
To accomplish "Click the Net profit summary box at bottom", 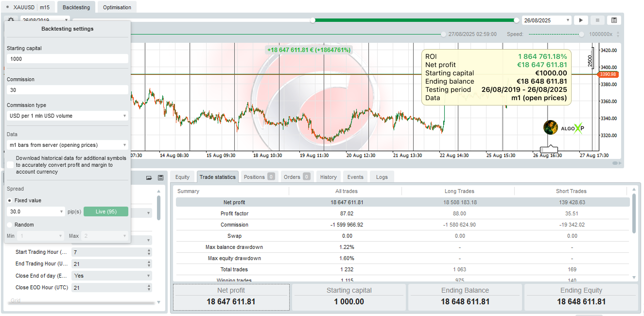I will coord(231,297).
